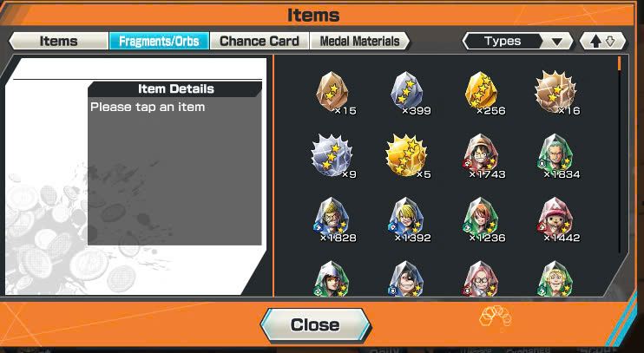This screenshot has width=644, height=353.
Task: Click the Close button
Action: click(315, 325)
